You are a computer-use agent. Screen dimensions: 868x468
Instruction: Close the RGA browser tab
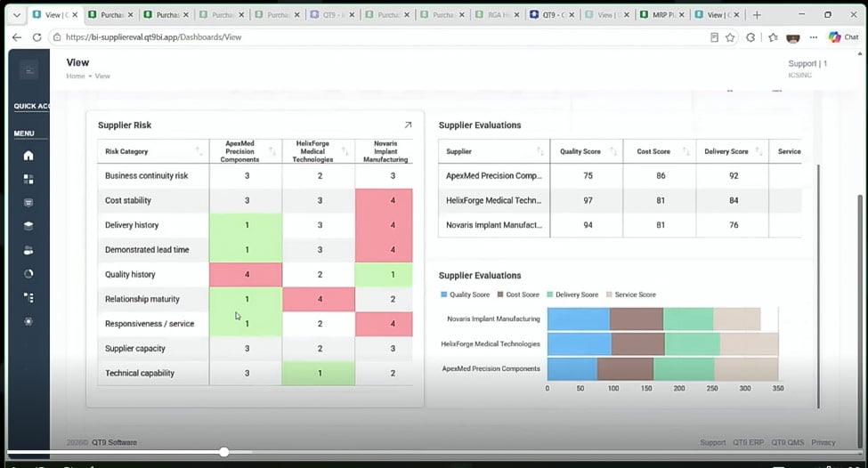pyautogui.click(x=516, y=15)
